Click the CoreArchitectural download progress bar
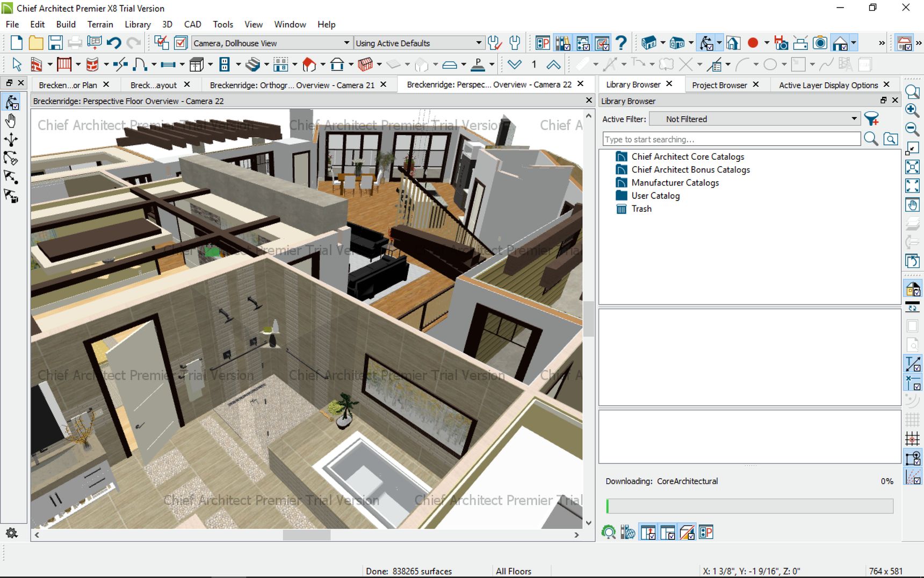The image size is (924, 578). [749, 506]
